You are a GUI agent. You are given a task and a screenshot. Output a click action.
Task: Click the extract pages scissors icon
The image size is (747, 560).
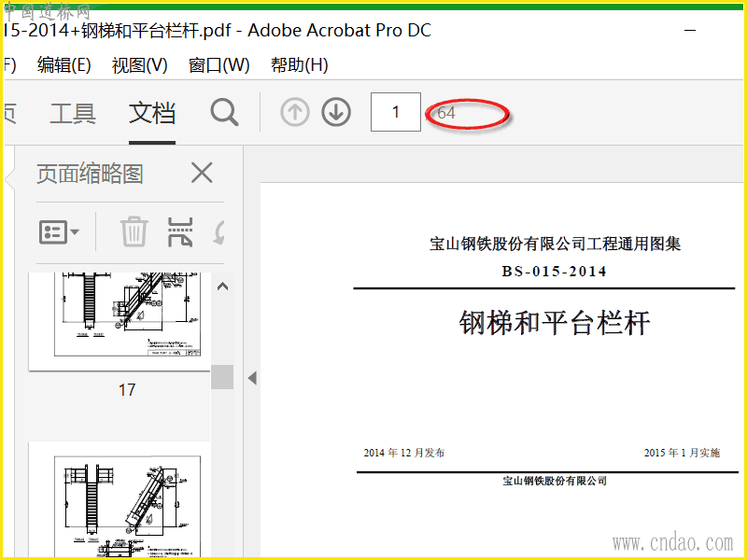180,231
